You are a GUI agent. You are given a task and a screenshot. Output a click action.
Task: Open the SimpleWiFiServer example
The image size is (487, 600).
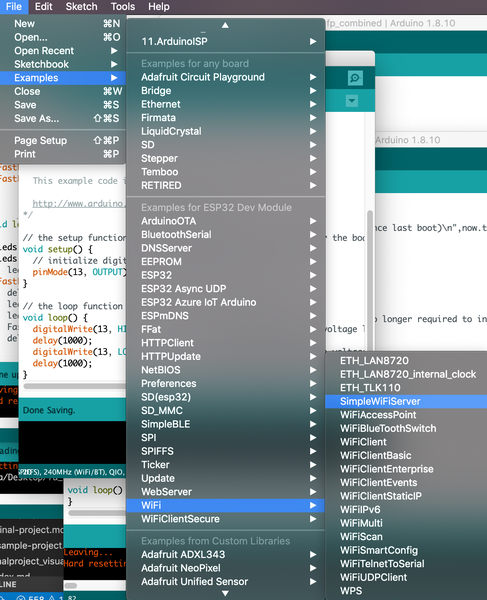click(x=406, y=401)
